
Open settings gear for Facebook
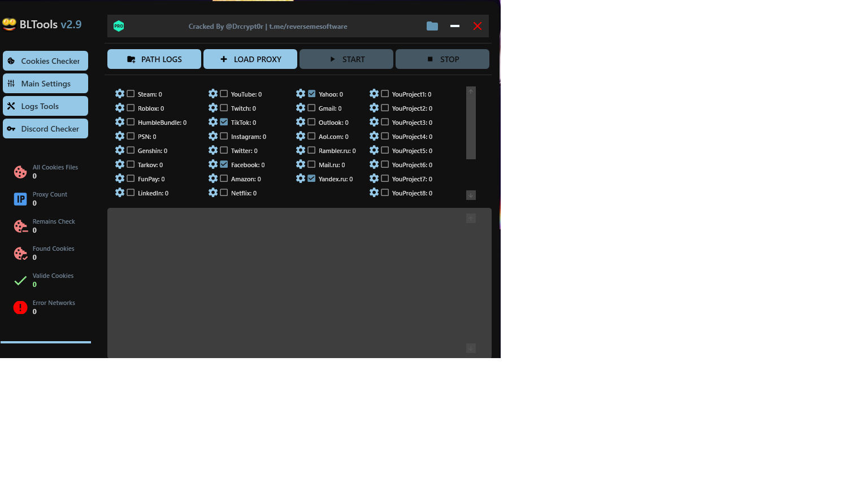213,164
